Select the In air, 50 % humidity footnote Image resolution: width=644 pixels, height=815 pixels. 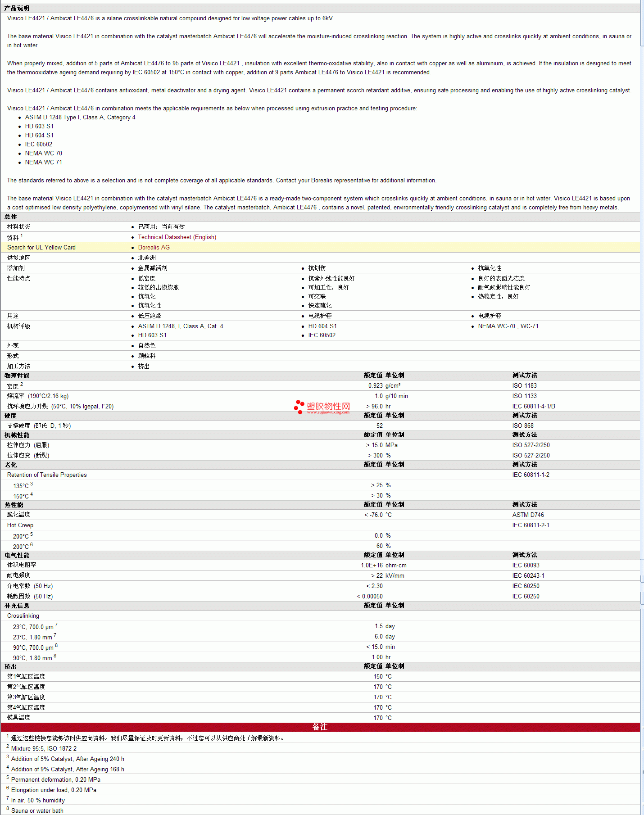[38, 800]
